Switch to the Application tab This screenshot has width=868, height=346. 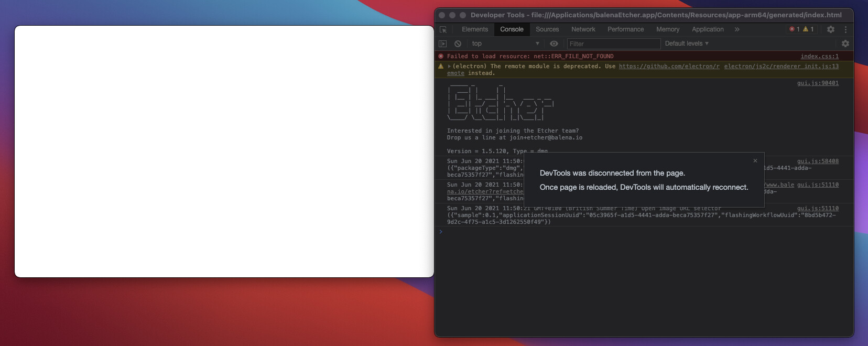point(708,29)
